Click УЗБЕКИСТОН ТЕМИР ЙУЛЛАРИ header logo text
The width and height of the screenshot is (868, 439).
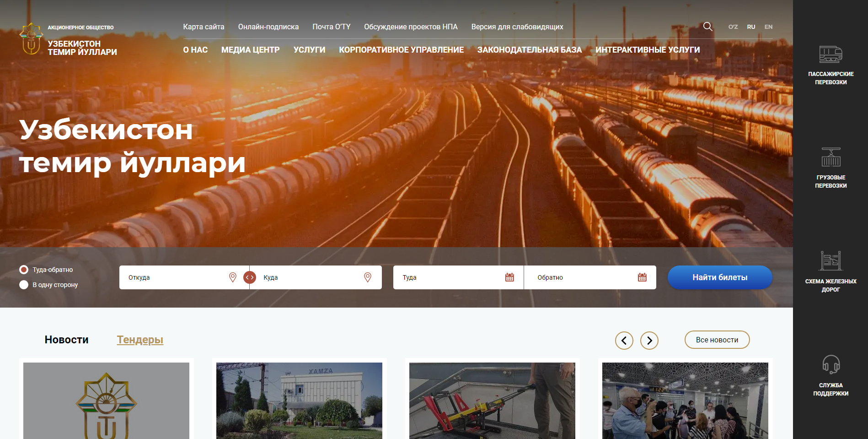(x=82, y=48)
